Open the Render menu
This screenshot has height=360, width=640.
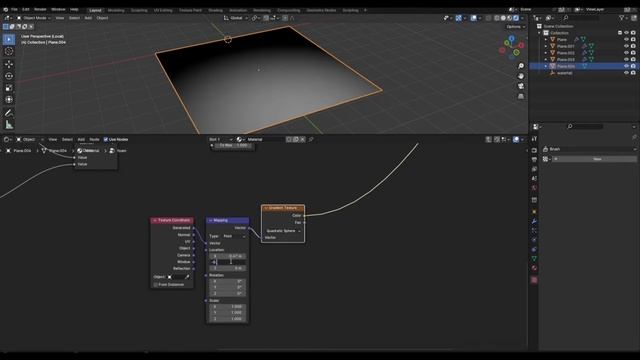[40, 9]
